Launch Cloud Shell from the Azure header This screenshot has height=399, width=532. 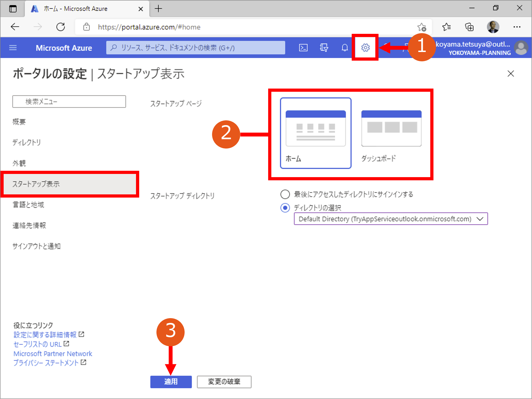click(303, 48)
